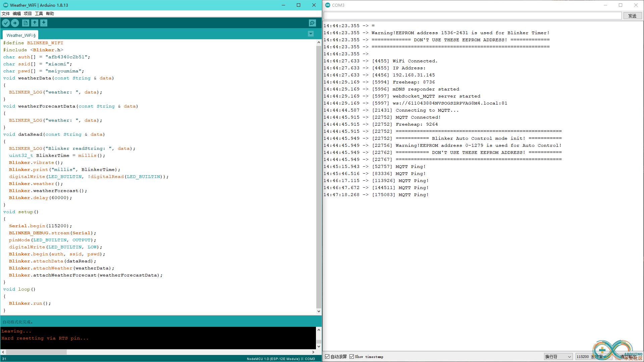Click 'NodeMCU 1.0 (ESP-12E Module)' status text
This screenshot has height=362, width=644.
(x=273, y=359)
